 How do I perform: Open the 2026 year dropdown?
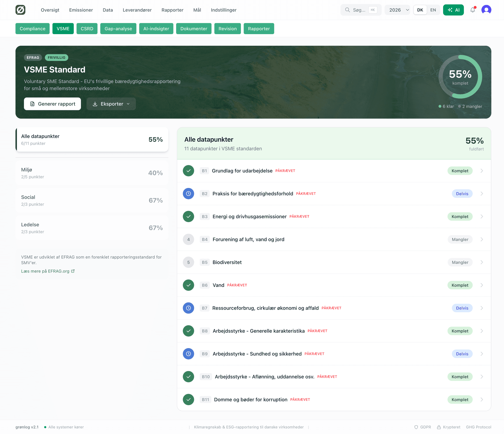point(397,10)
